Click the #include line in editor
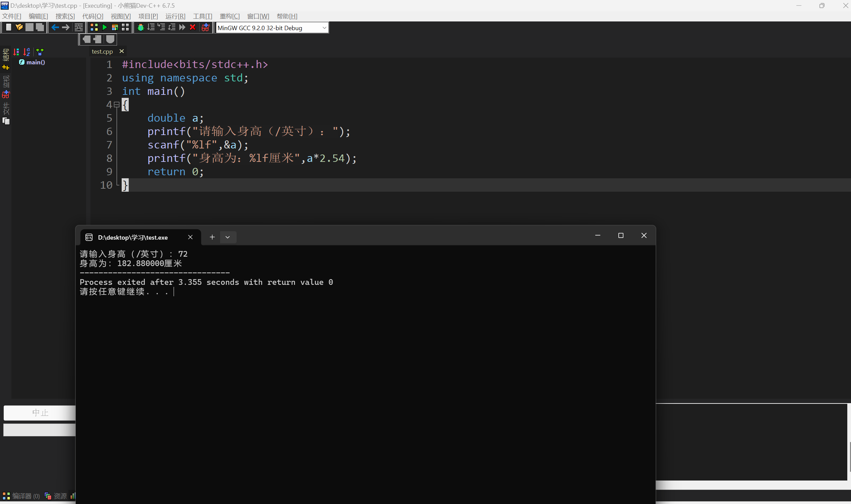Screen dimensions: 851x504 pos(195,65)
